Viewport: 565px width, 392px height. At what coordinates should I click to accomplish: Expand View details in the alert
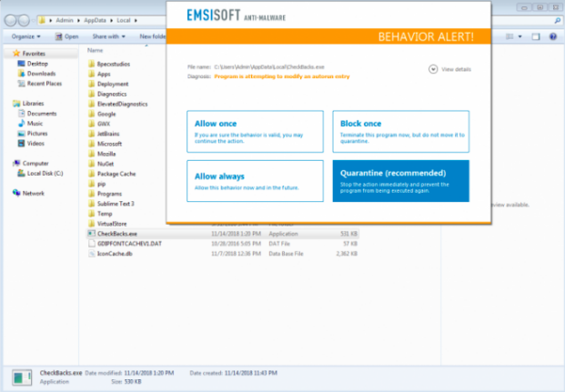449,69
